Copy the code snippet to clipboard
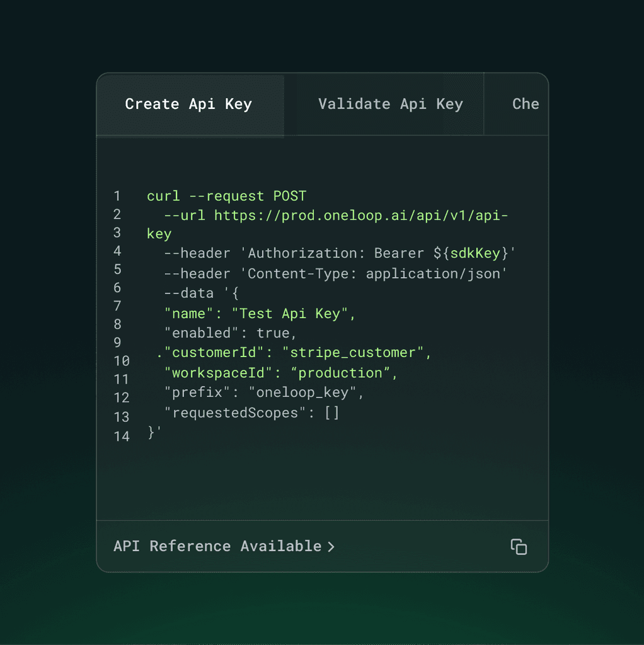 tap(518, 547)
